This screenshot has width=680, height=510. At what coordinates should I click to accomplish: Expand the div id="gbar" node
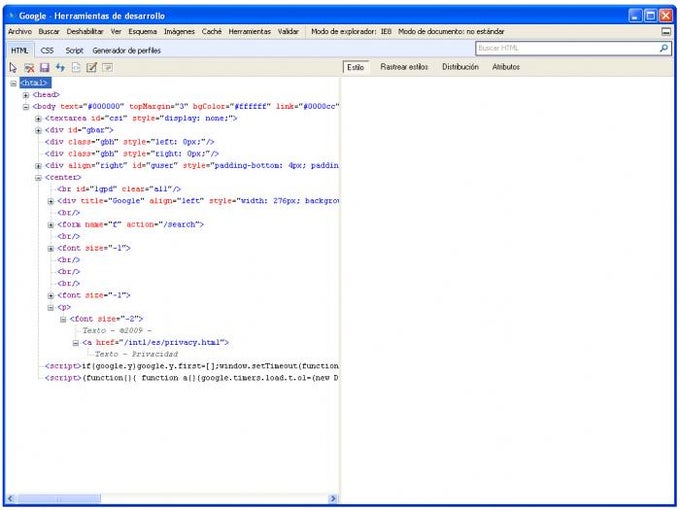[x=38, y=130]
